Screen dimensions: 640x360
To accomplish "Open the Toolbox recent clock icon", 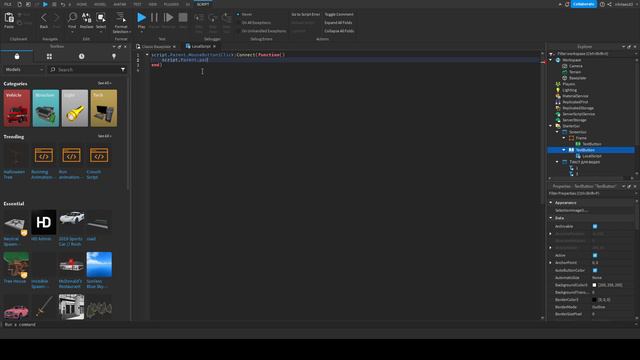I will (82, 56).
